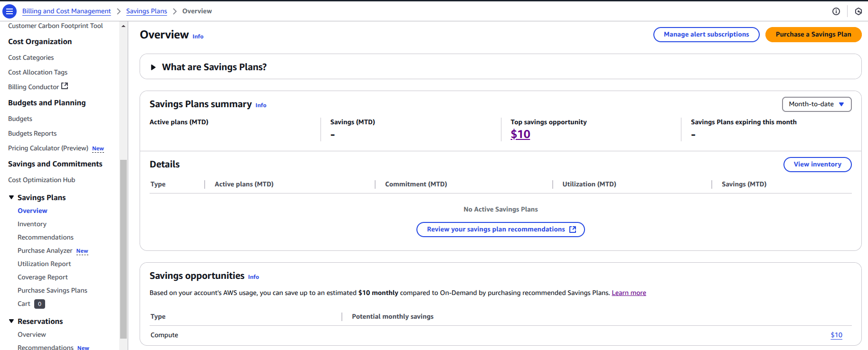The image size is (868, 350).
Task: Open Overview under Reservations in sidebar
Action: [32, 334]
